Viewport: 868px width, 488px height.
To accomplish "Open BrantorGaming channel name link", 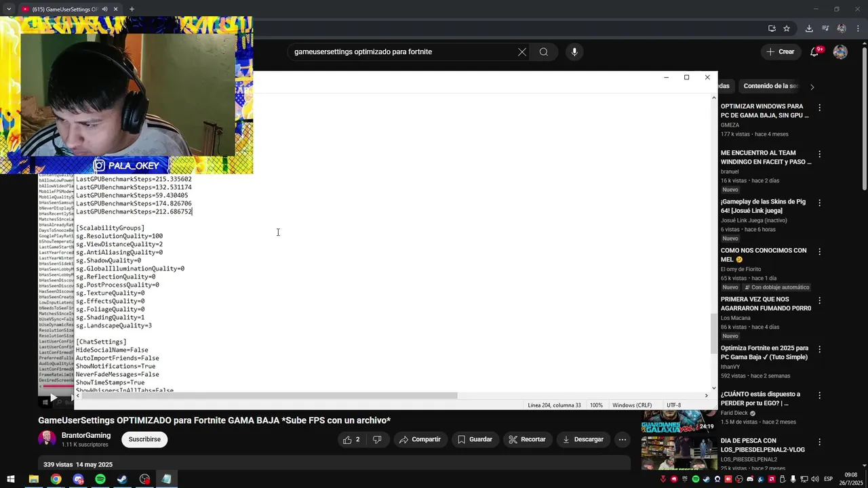I will 86,435.
